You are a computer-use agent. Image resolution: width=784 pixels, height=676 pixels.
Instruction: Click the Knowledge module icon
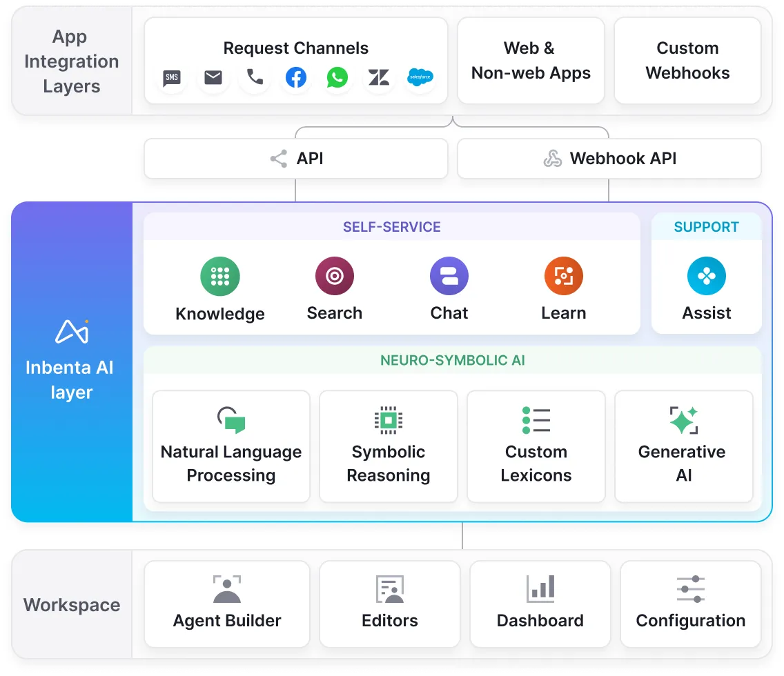219,275
